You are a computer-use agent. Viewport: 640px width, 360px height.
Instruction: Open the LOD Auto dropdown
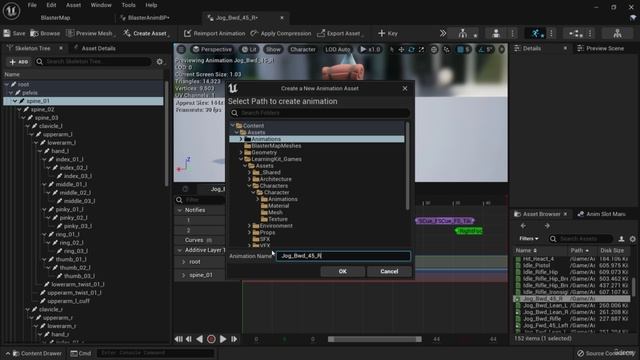coord(338,49)
